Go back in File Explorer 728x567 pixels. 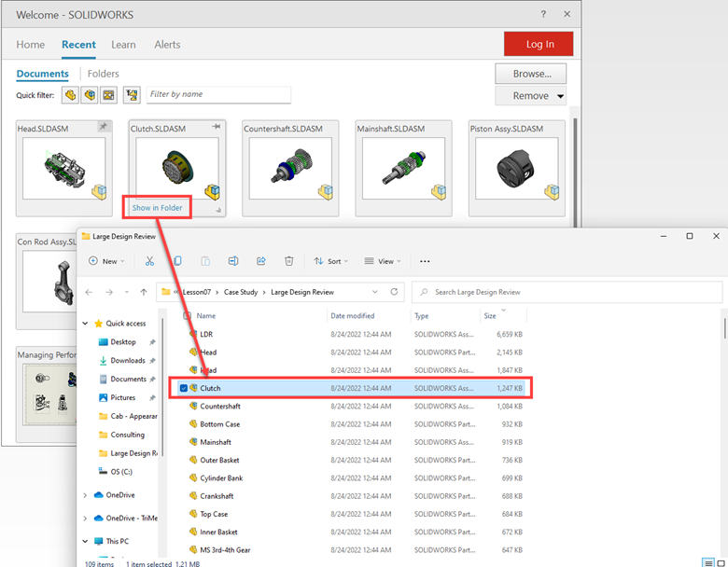click(89, 292)
